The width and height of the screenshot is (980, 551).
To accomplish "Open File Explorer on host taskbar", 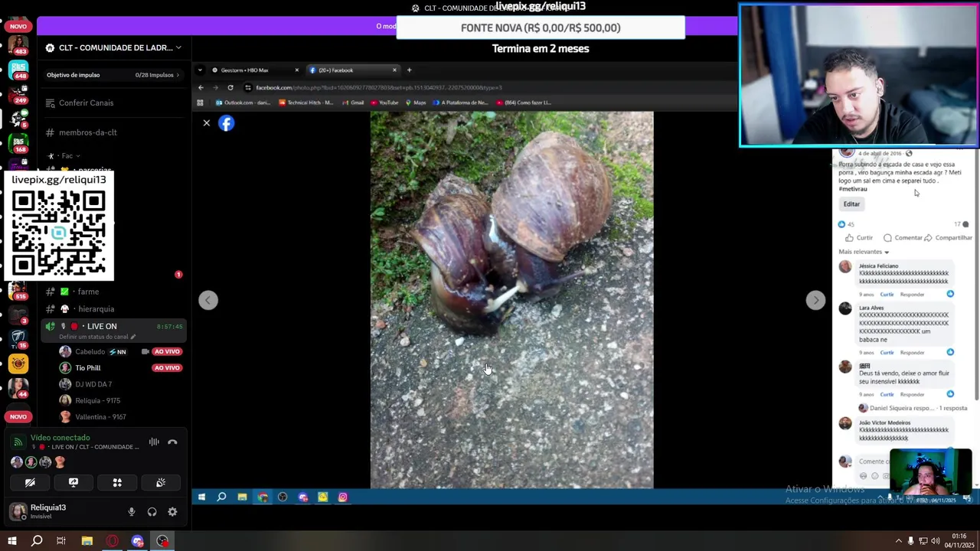I will tap(87, 541).
